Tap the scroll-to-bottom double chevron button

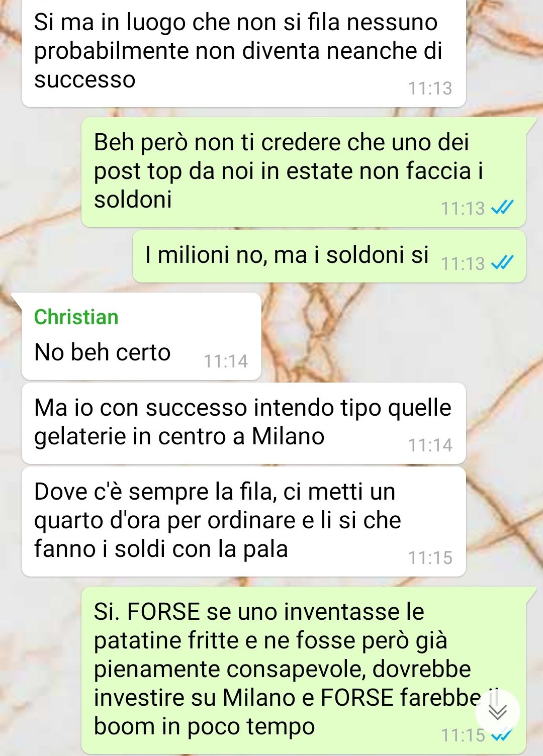point(498,712)
